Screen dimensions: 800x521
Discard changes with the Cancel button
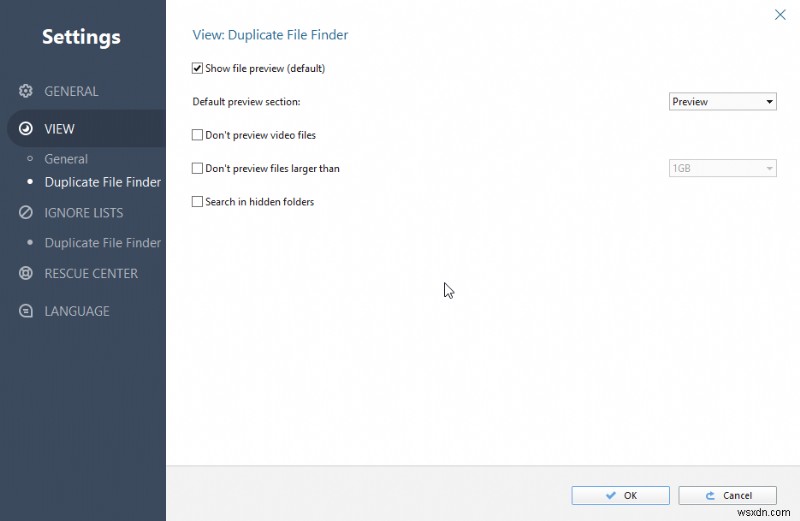728,495
